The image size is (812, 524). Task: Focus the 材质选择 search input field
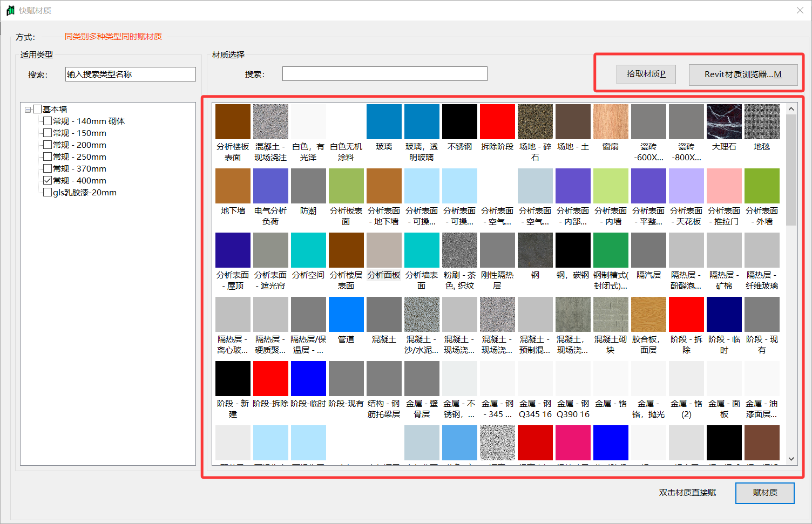384,74
